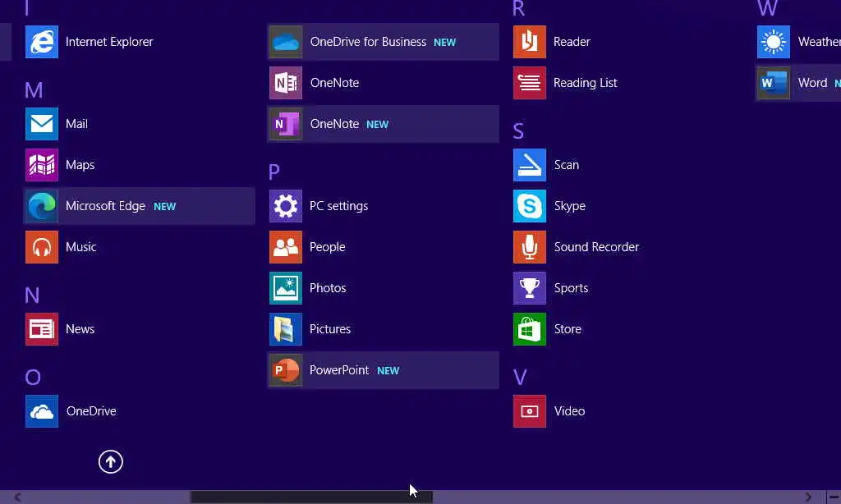Click the "Store" text label
This screenshot has height=504, width=841.
pos(568,329)
